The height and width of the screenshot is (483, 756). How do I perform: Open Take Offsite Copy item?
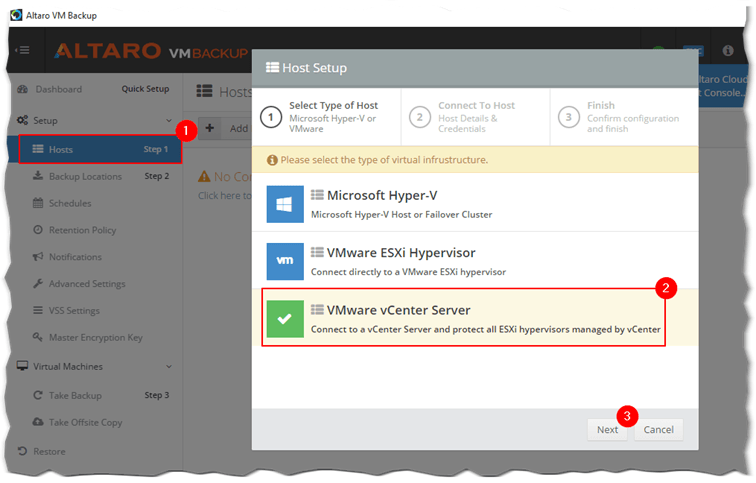pyautogui.click(x=85, y=423)
